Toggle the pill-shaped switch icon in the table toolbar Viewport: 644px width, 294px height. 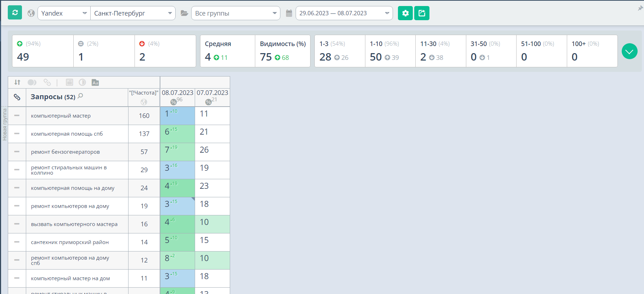32,82
